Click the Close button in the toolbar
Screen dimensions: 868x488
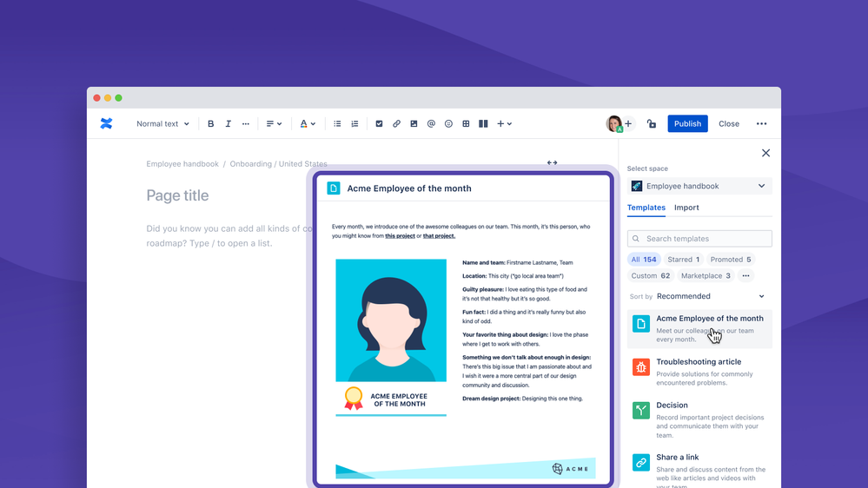[729, 124]
